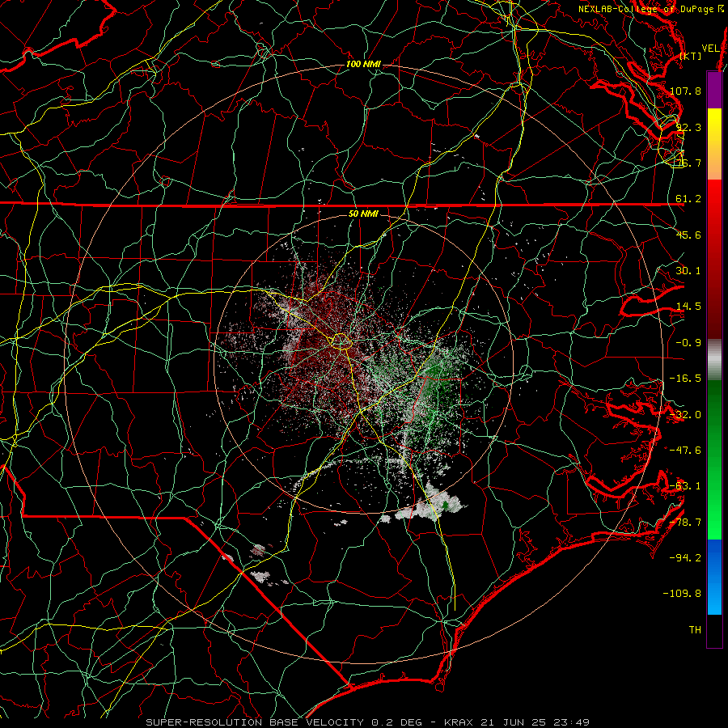Pick the black TH segment of the color bar
The width and height of the screenshot is (728, 728).
714,631
